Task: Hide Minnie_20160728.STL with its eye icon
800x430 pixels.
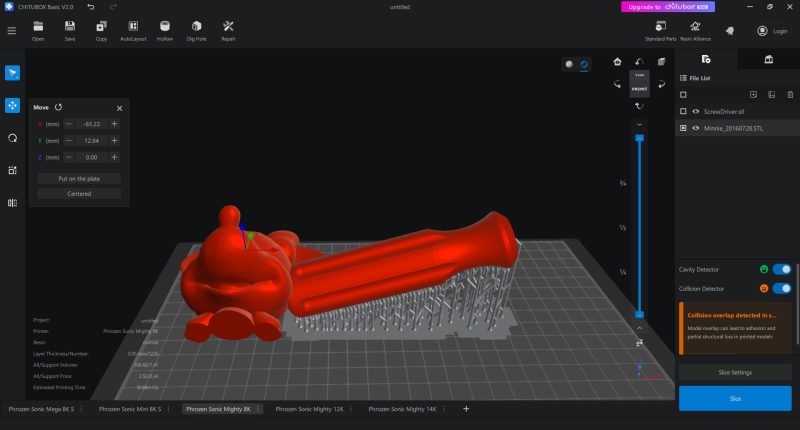Action: click(695, 128)
